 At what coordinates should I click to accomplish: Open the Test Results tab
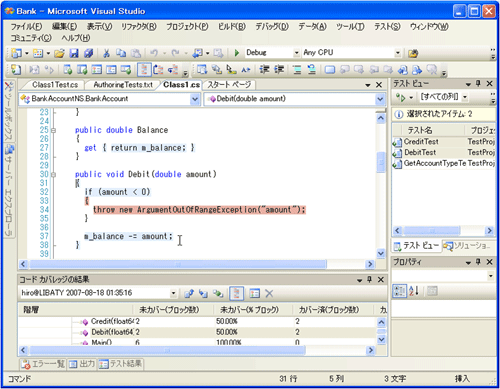(120, 364)
